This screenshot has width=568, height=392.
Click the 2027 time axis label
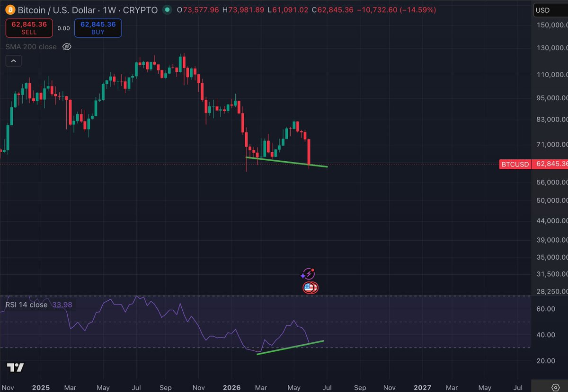[x=422, y=387]
